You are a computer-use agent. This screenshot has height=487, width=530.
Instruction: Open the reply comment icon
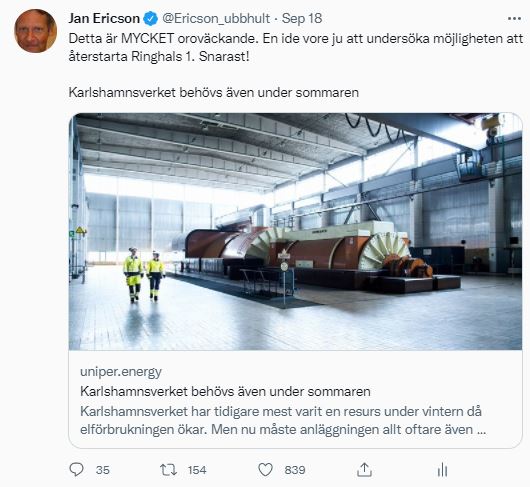(x=76, y=469)
